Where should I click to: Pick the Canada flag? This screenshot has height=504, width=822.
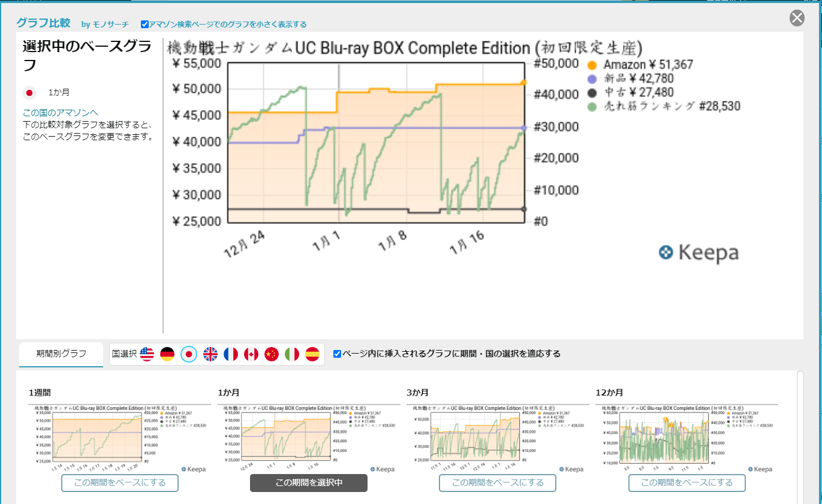point(251,354)
